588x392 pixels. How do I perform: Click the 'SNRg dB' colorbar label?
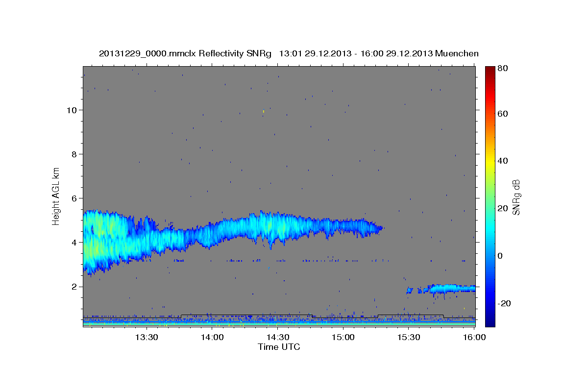[516, 197]
